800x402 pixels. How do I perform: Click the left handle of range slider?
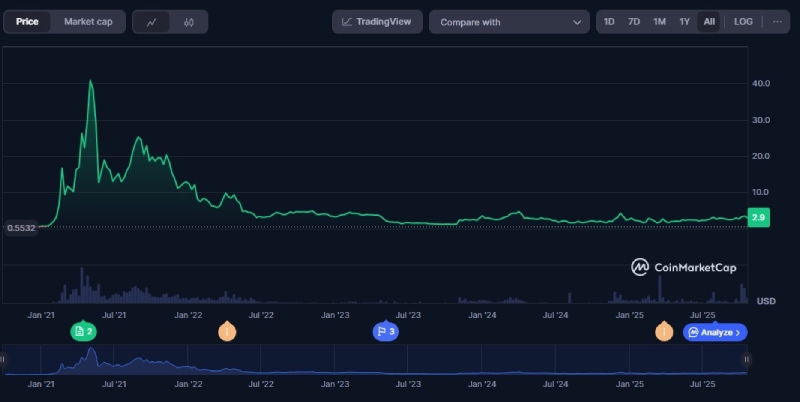click(x=4, y=360)
